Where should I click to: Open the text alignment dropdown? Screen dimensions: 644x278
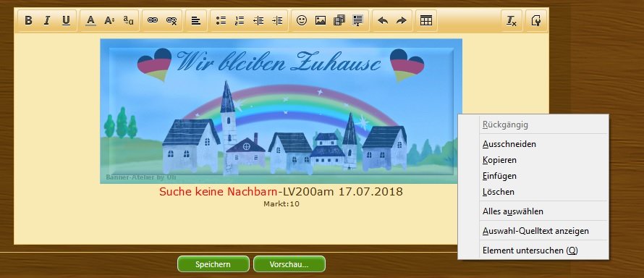(x=196, y=20)
